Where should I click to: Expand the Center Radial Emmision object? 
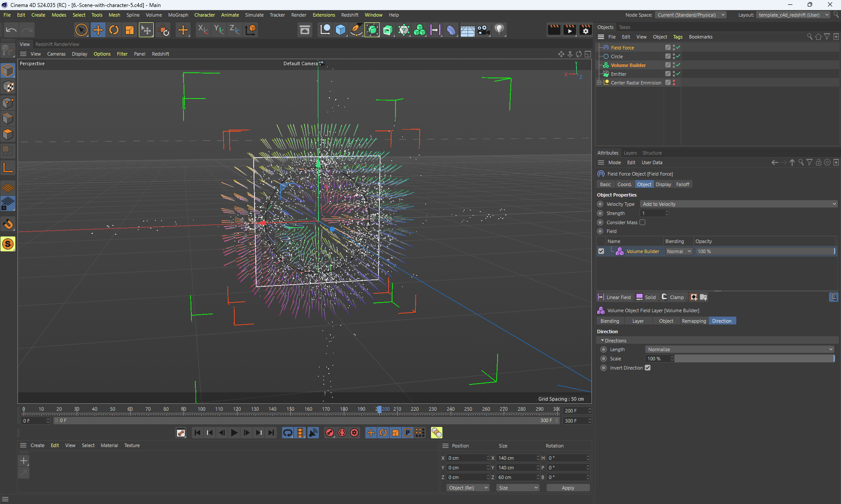[x=599, y=83]
